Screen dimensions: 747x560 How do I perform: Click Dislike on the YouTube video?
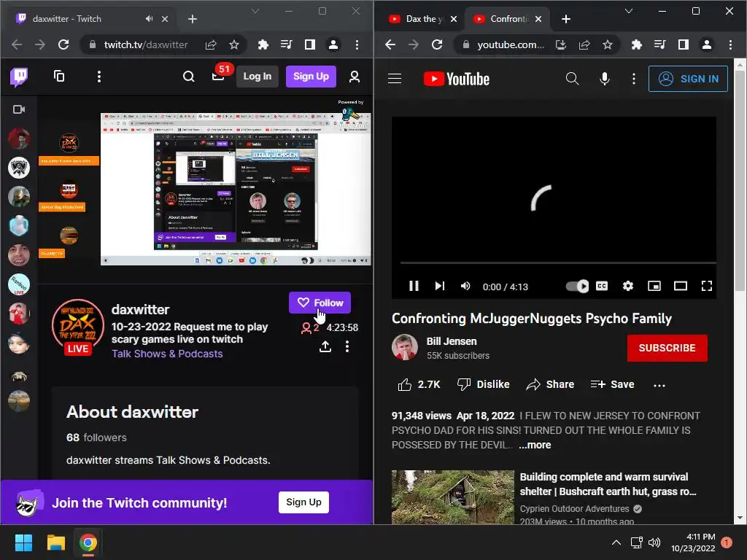click(x=483, y=384)
